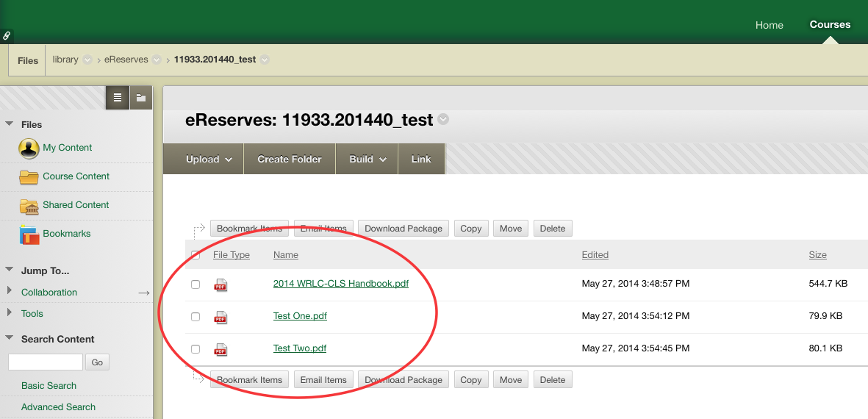Open Shared Content link
The width and height of the screenshot is (868, 419).
[x=76, y=205]
